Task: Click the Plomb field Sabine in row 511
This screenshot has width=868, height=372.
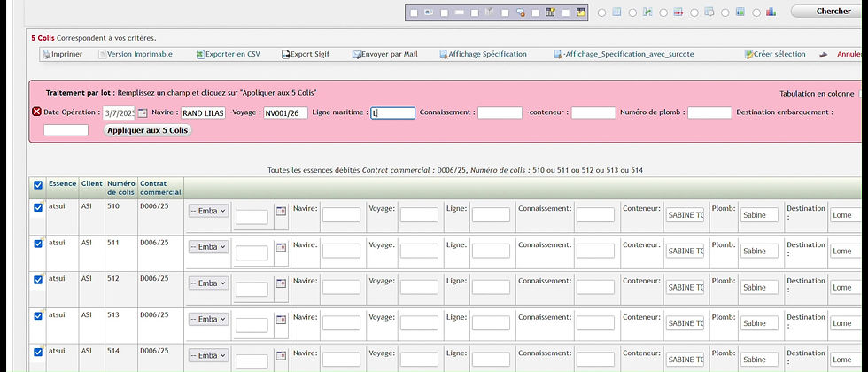Action: 760,251
